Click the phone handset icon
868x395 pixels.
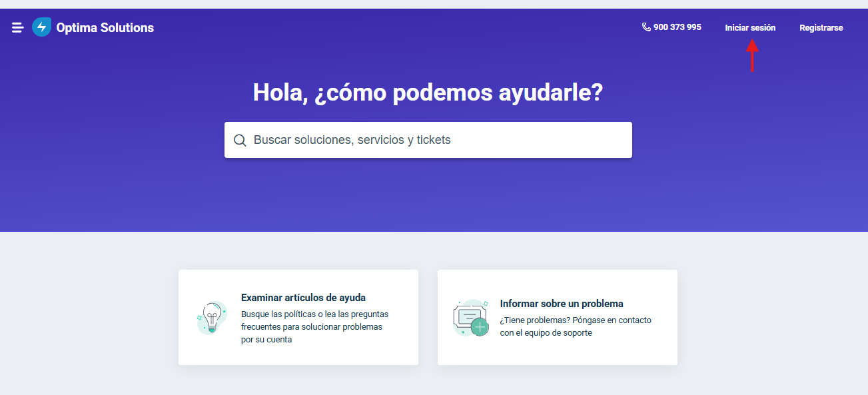coord(646,27)
